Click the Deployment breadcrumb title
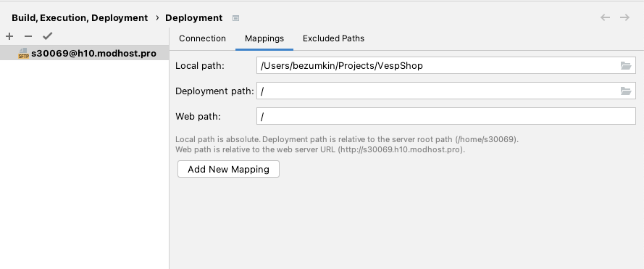 point(194,18)
